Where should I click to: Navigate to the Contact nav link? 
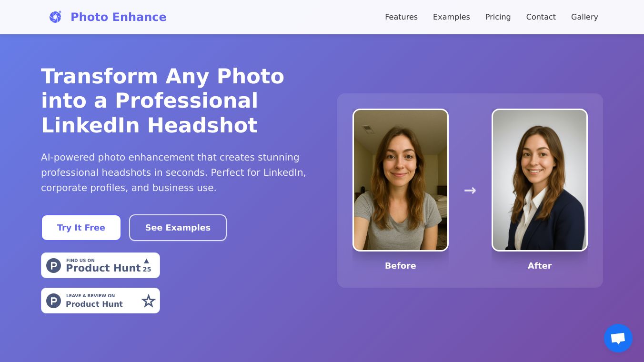[x=541, y=17]
